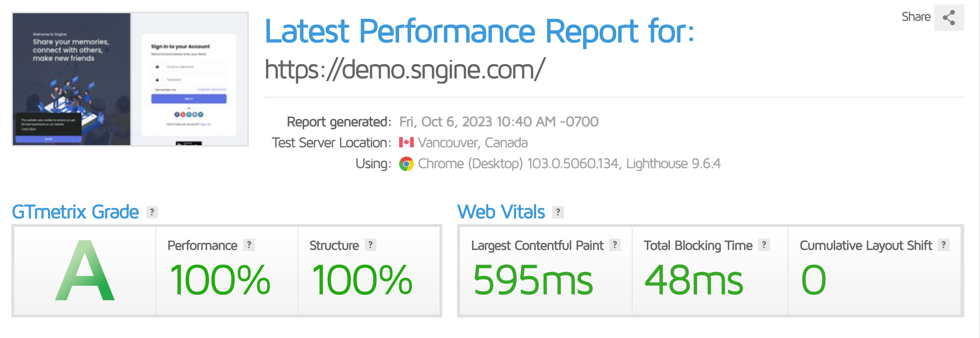Viewport: 980px width, 338px height.
Task: Open Total Blocking Time help icon
Action: 764,245
